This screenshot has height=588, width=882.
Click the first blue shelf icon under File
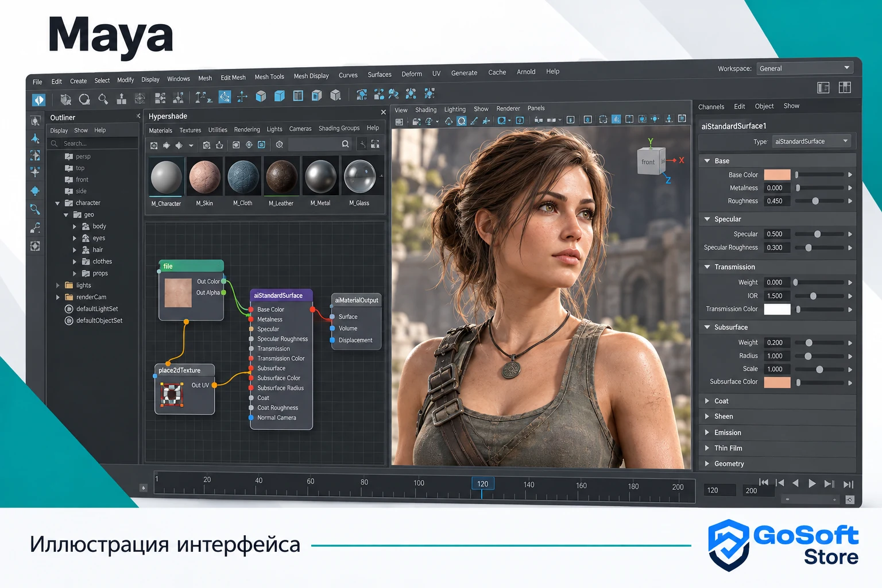38,100
